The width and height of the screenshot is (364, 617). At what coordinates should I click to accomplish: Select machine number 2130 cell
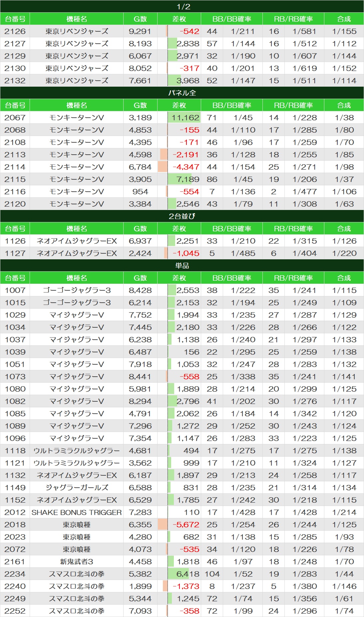(15, 68)
